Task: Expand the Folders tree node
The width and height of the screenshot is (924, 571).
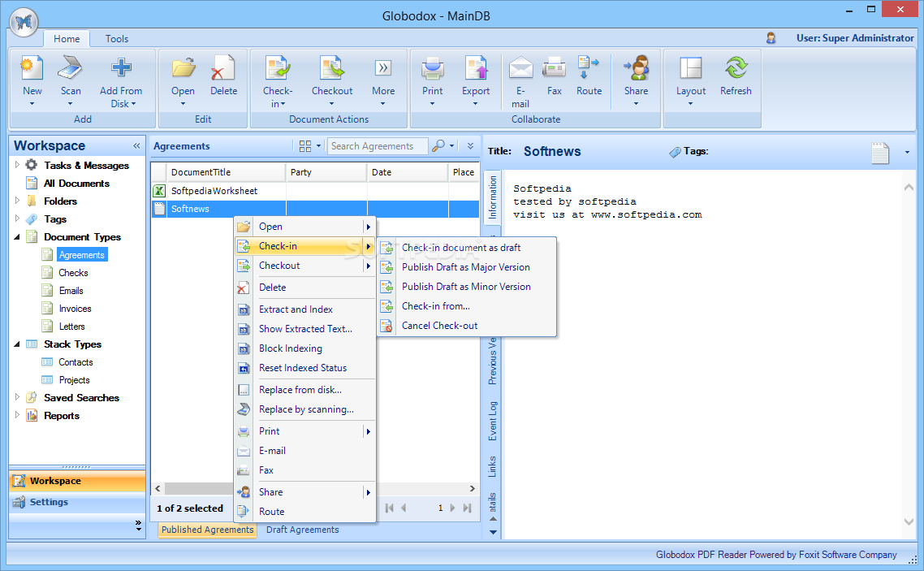Action: click(x=17, y=201)
